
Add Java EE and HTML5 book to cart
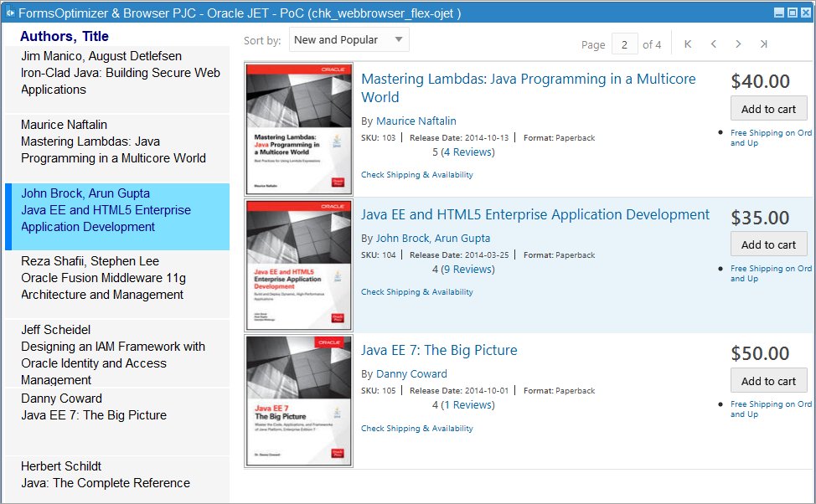coord(768,244)
